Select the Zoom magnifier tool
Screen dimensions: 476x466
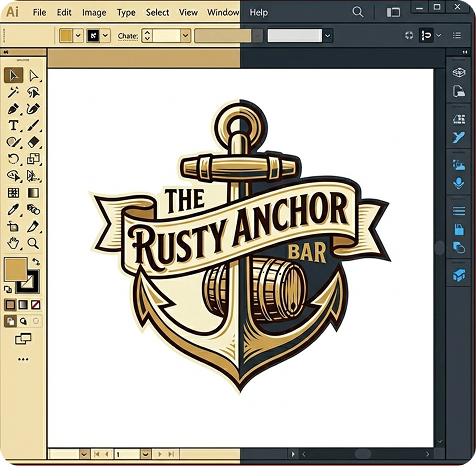point(33,243)
